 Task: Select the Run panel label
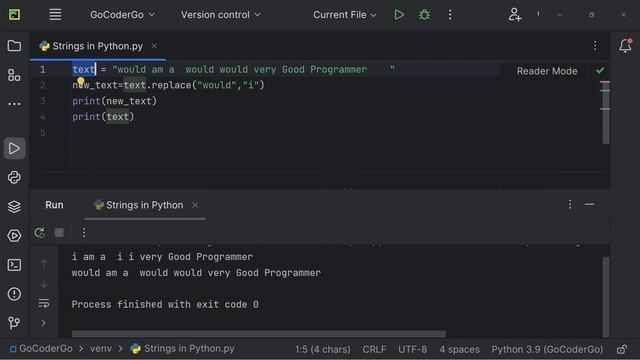(54, 205)
